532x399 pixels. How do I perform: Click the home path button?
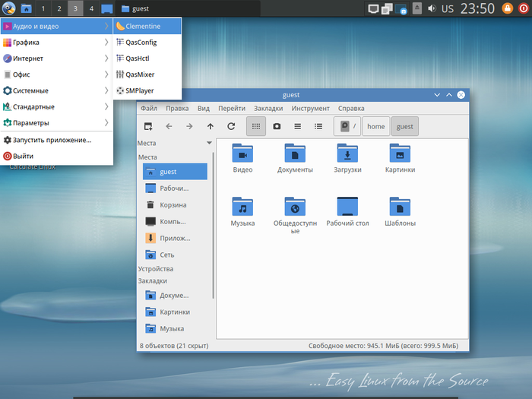(x=375, y=126)
